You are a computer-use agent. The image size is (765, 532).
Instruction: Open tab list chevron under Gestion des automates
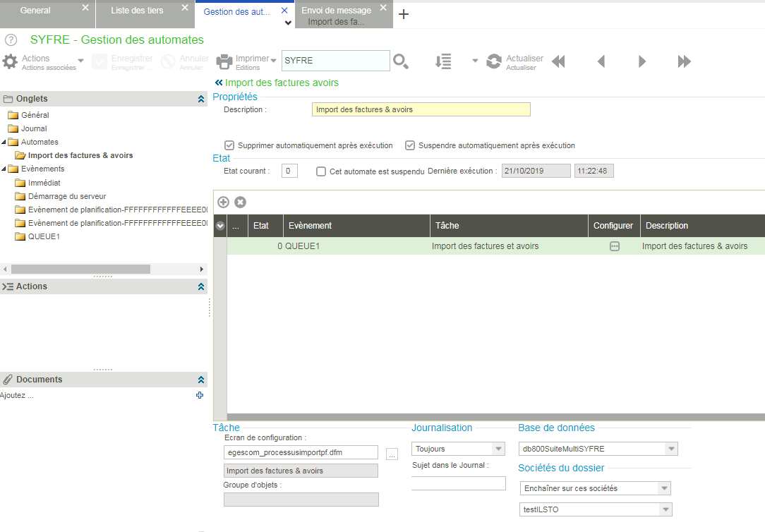[288, 23]
